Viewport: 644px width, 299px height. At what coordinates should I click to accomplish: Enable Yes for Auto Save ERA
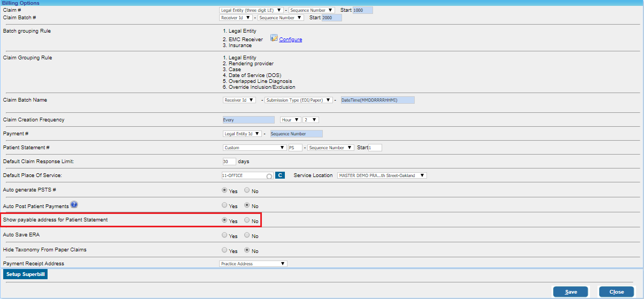pyautogui.click(x=224, y=235)
